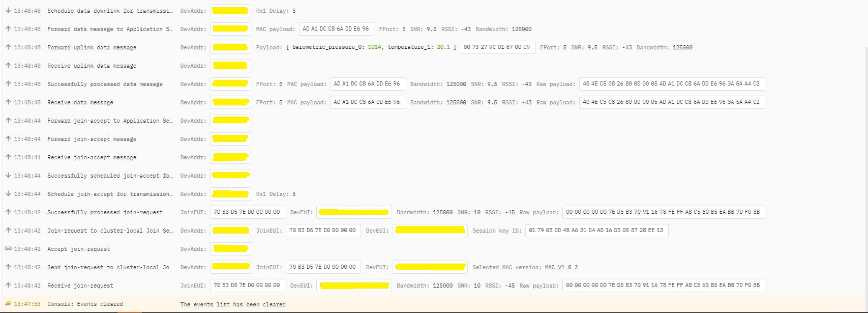
Task: Click the list icon next to Console: Events cleared
Action: tap(8, 304)
